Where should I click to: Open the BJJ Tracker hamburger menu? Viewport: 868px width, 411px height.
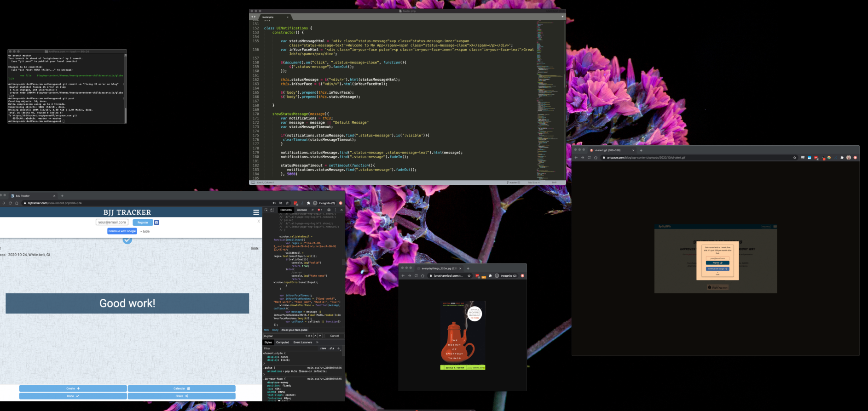coord(256,212)
